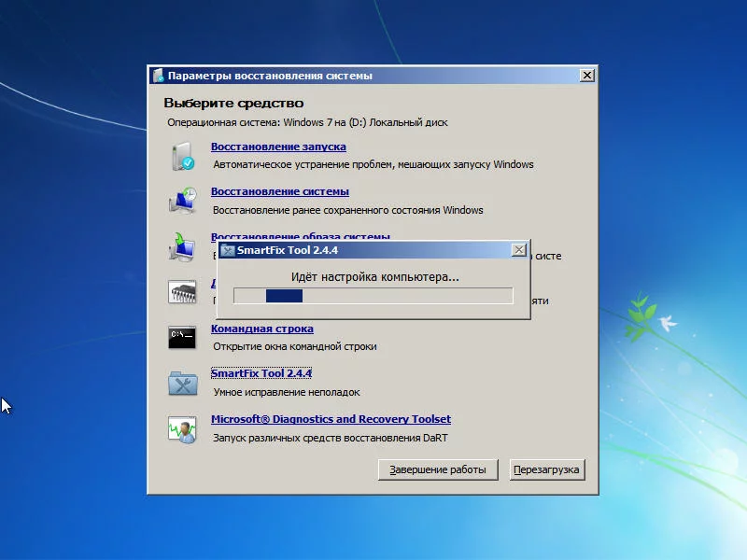The height and width of the screenshot is (560, 747).
Task: Click the SmartFix Tool 2.4.4 dialog title bar
Action: coord(373,250)
